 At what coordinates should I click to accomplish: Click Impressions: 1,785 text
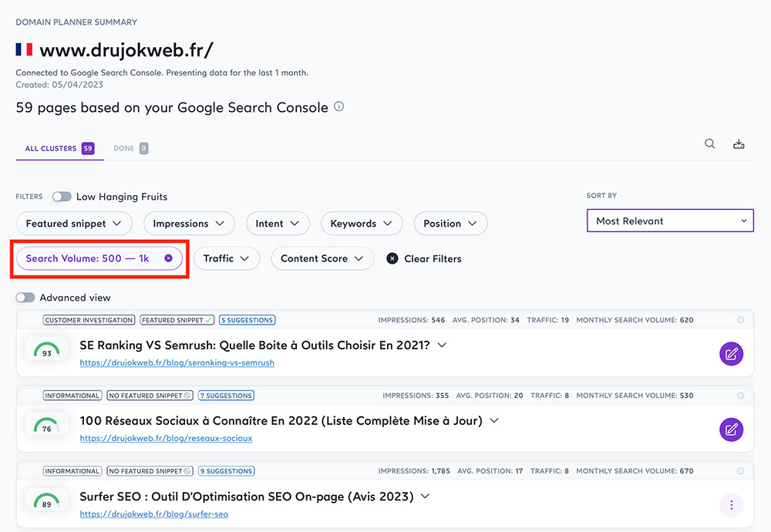414,471
